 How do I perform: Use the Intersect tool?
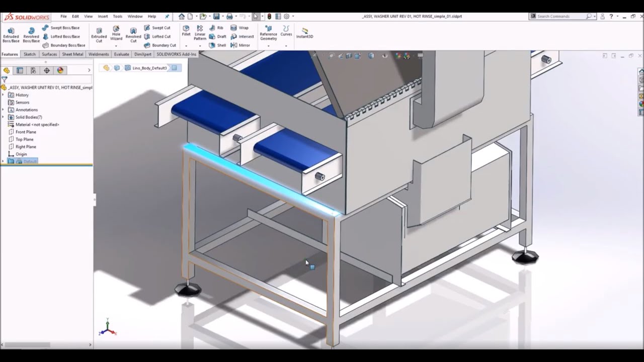(242, 36)
